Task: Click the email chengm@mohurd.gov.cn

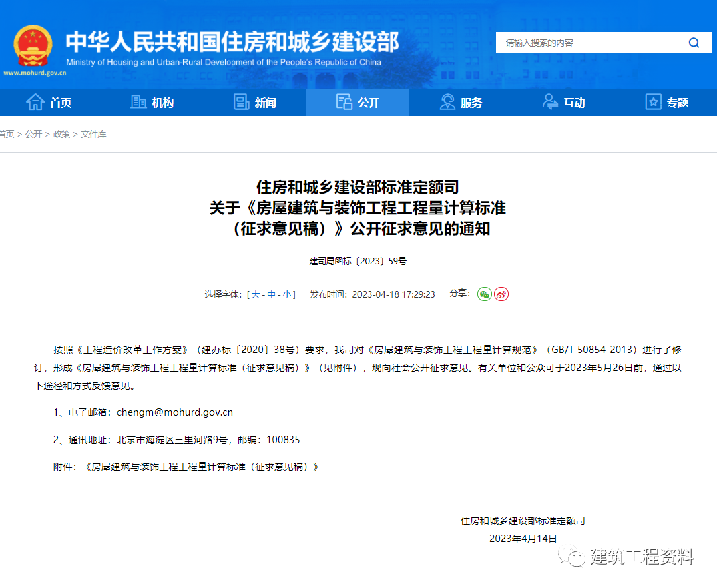Action: point(175,412)
